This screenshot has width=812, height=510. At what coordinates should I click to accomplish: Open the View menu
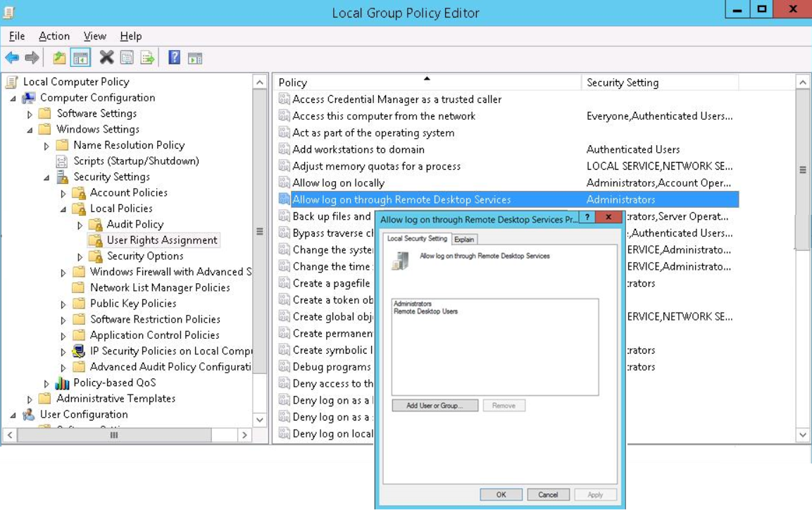tap(95, 36)
